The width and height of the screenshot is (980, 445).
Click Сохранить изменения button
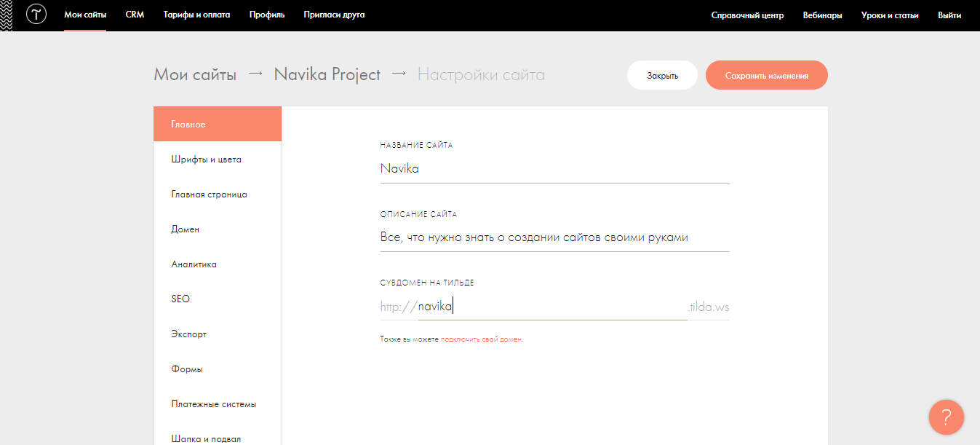pyautogui.click(x=766, y=75)
